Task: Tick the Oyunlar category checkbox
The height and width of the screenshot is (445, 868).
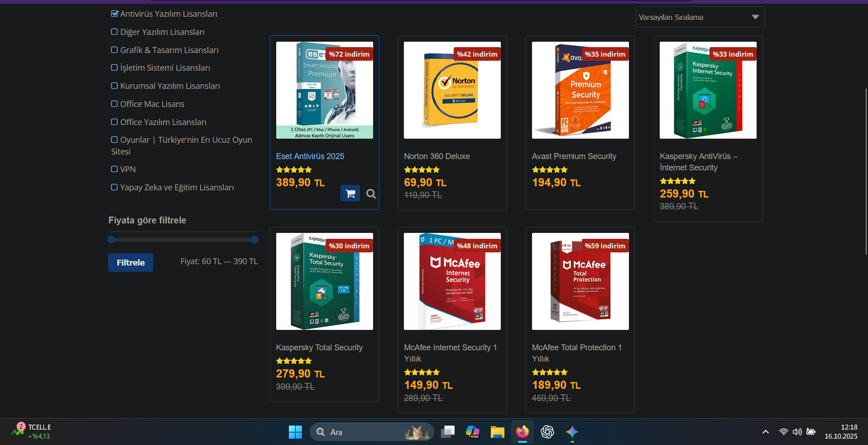Action: pyautogui.click(x=115, y=140)
